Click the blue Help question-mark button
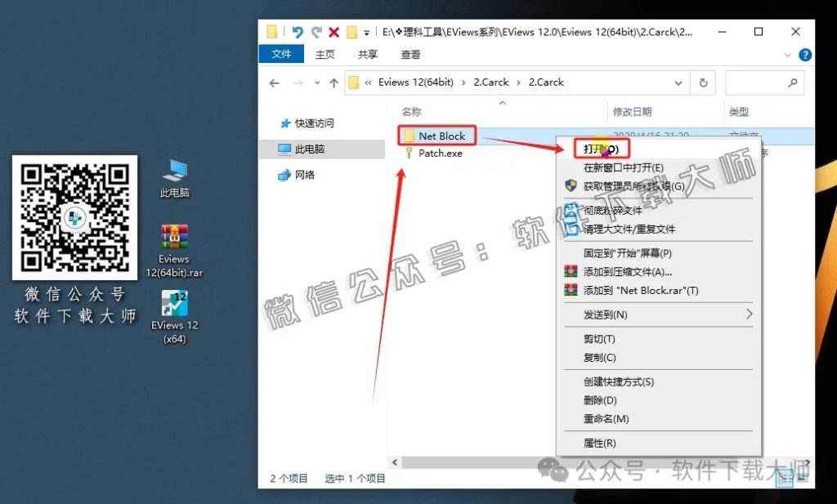The image size is (837, 504). coord(805,54)
